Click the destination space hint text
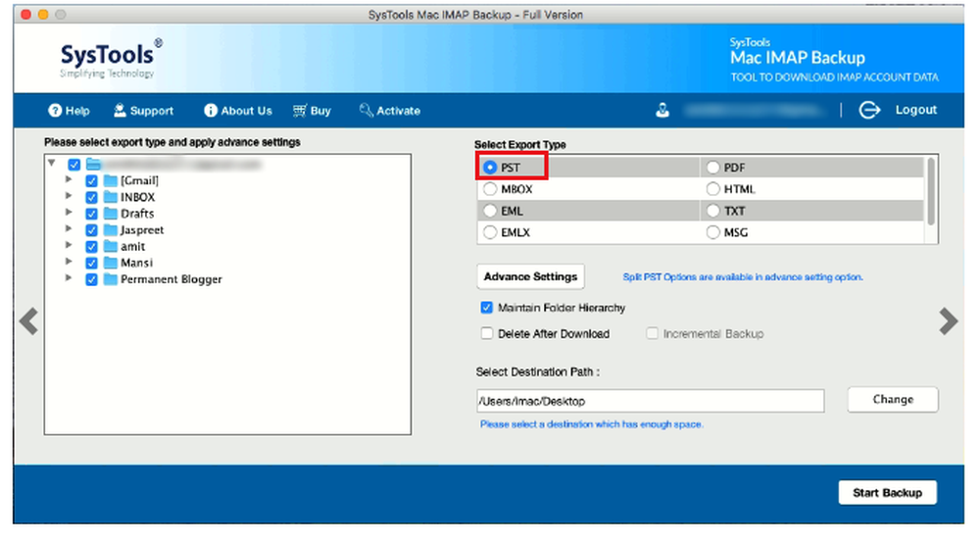Image resolution: width=980 pixels, height=538 pixels. (592, 424)
